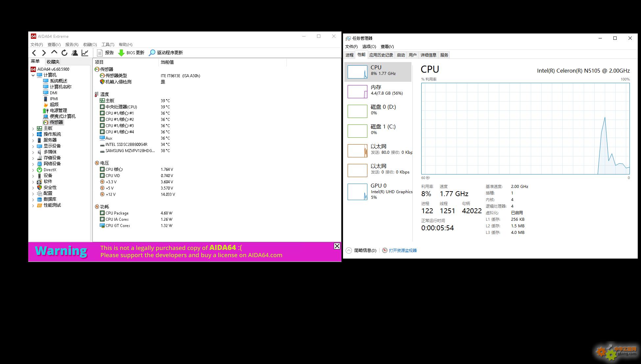Switch to Task Manager 启动 tab
Image resolution: width=641 pixels, height=364 pixels.
[401, 55]
